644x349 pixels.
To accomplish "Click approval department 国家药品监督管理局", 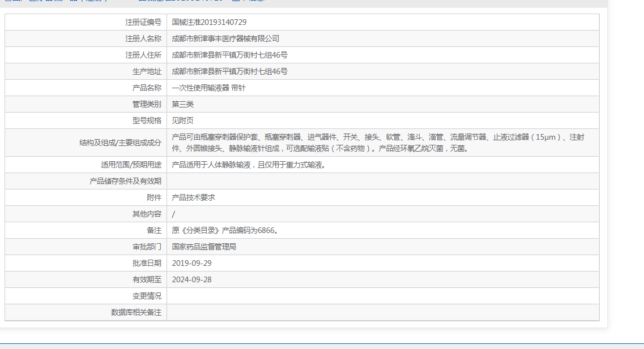I will [204, 246].
